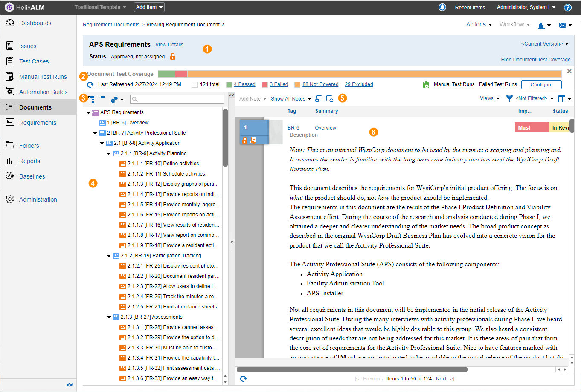This screenshot has width=581, height=392.
Task: Open the help question mark icon
Action: coord(567,7)
